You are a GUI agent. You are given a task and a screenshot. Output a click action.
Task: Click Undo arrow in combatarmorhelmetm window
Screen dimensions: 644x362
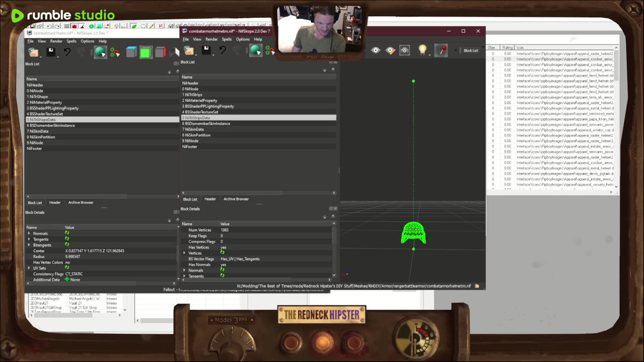222,50
